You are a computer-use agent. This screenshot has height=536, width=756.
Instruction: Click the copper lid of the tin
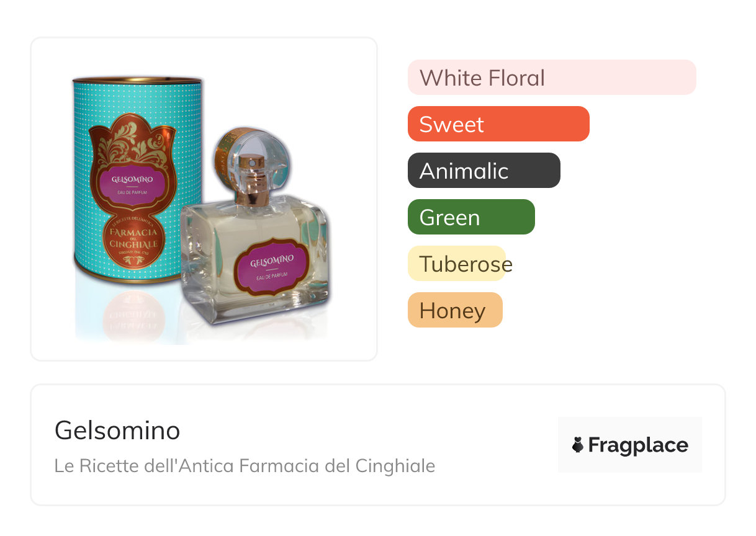click(x=137, y=79)
